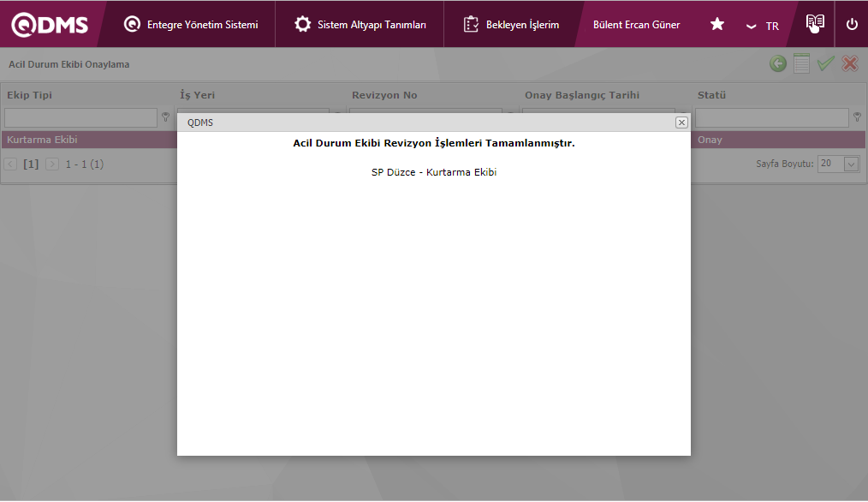Click Ekip Tipi column header

29,95
